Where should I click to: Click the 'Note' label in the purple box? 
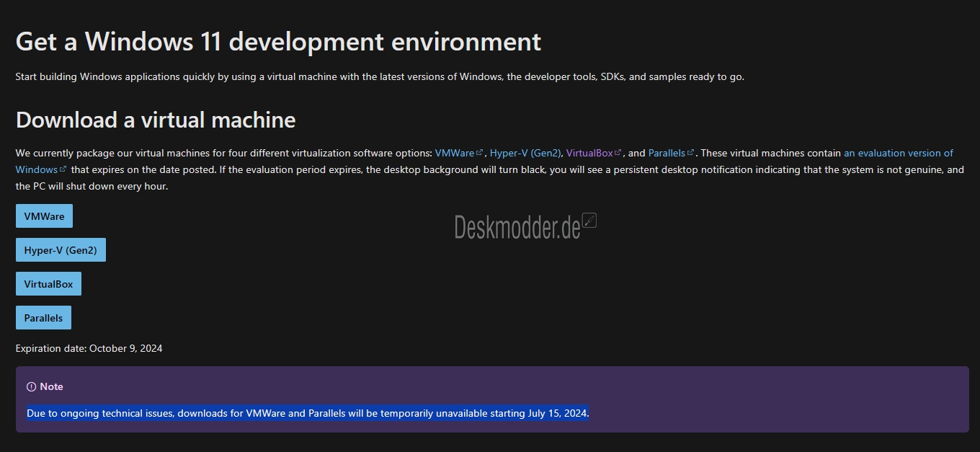(x=51, y=387)
